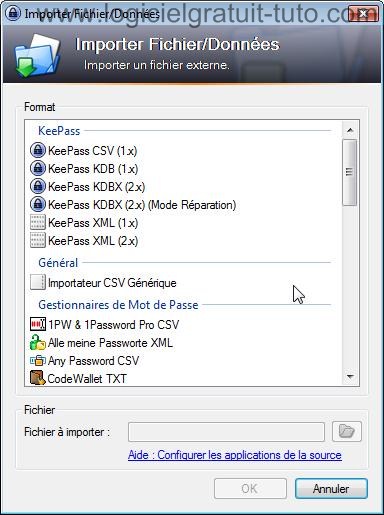The height and width of the screenshot is (515, 384).
Task: Click the format list scroll-down arrow
Action: pos(350,377)
